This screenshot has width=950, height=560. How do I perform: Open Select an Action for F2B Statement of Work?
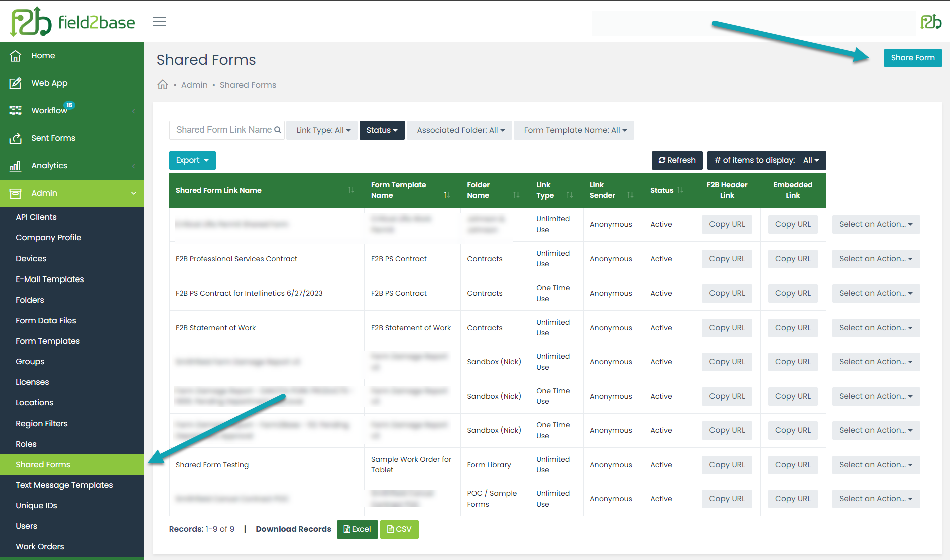tap(876, 328)
